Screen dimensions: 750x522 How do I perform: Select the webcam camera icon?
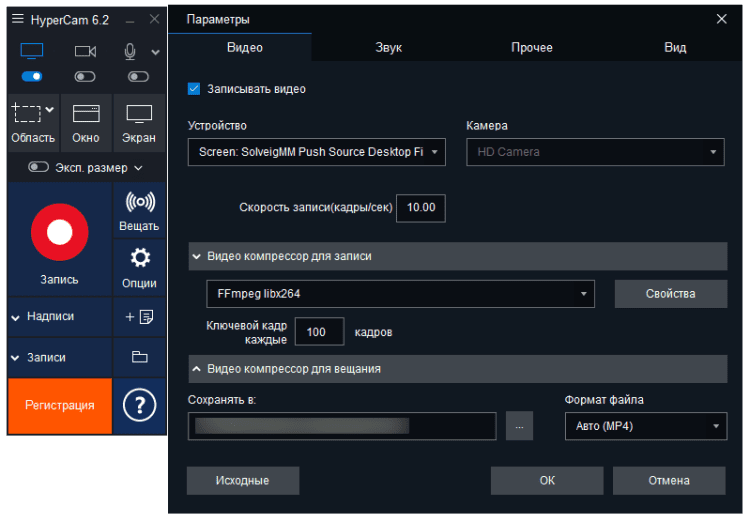tap(85, 51)
